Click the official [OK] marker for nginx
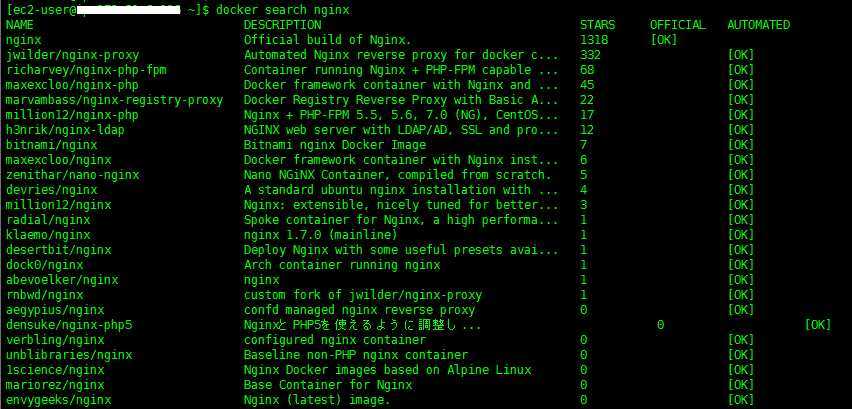 pyautogui.click(x=663, y=40)
